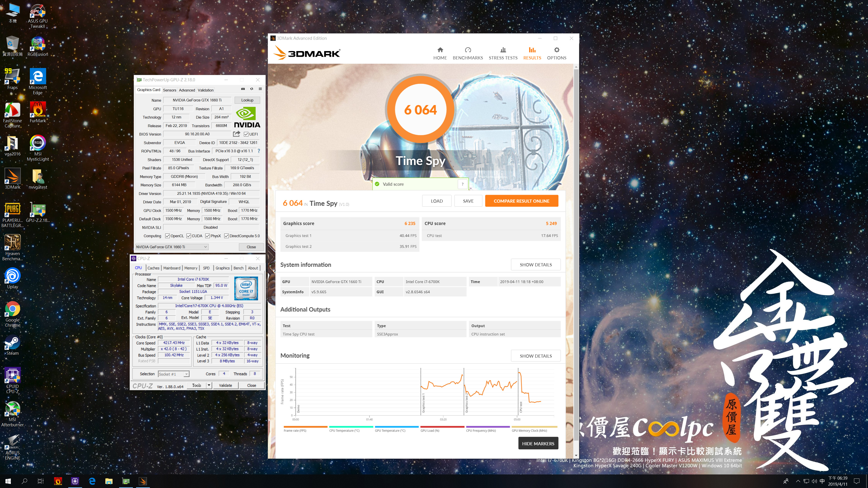Switch to the Advanced tab in GPU-Z
This screenshot has height=488, width=868.
[x=187, y=90]
